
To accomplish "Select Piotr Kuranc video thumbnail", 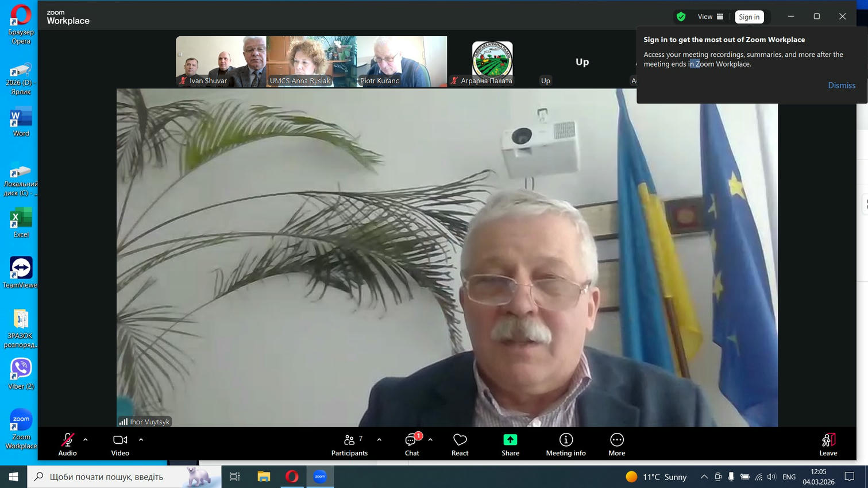I will (x=402, y=61).
